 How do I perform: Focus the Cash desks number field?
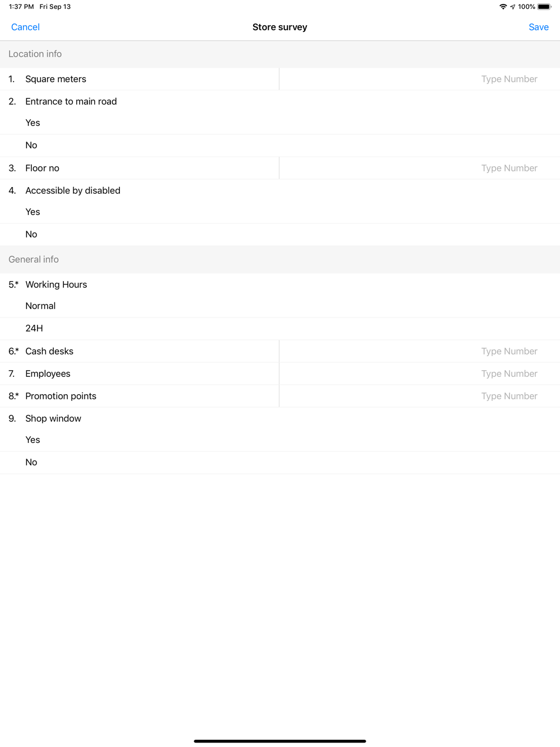click(x=419, y=351)
